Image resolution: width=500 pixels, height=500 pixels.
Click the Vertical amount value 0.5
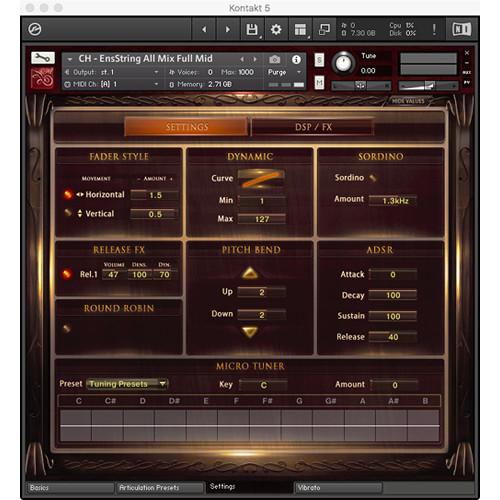tap(154, 214)
